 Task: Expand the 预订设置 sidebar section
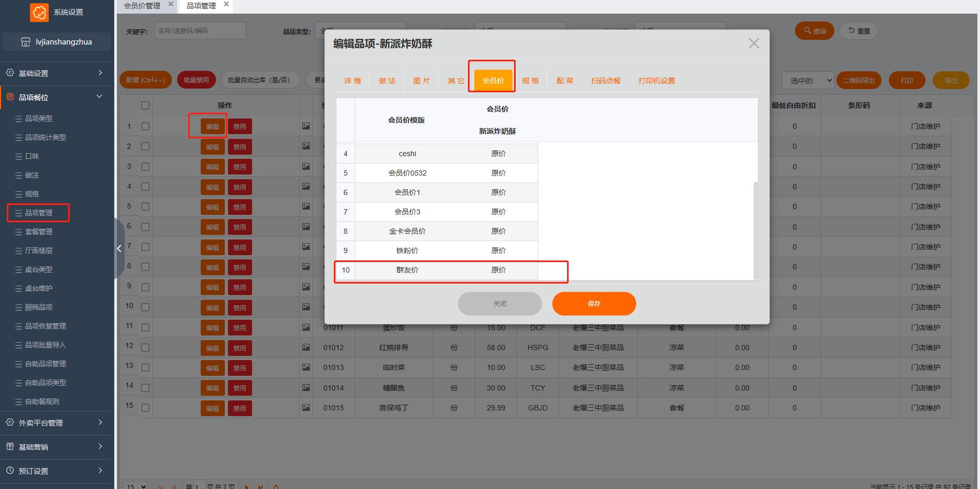100,471
